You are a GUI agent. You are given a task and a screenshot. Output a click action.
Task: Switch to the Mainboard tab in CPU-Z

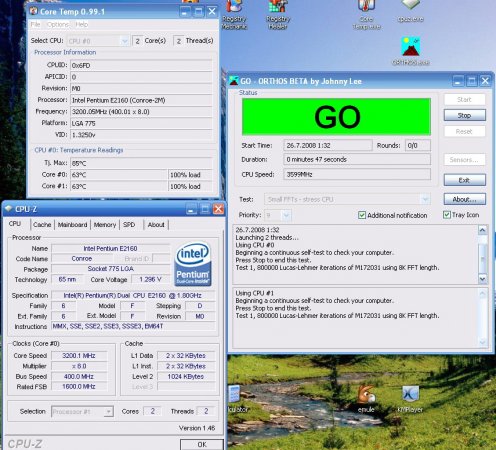72,225
